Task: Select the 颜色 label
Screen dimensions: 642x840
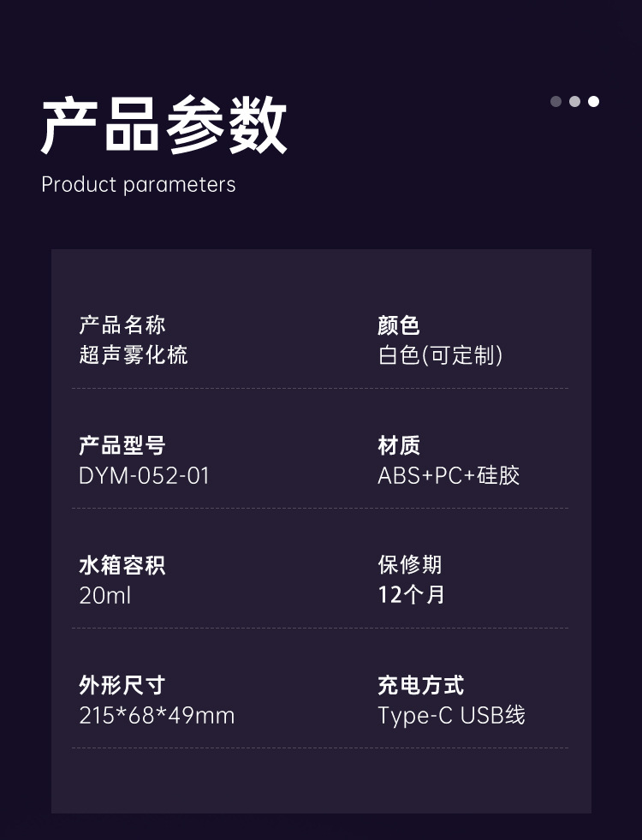Action: click(399, 325)
